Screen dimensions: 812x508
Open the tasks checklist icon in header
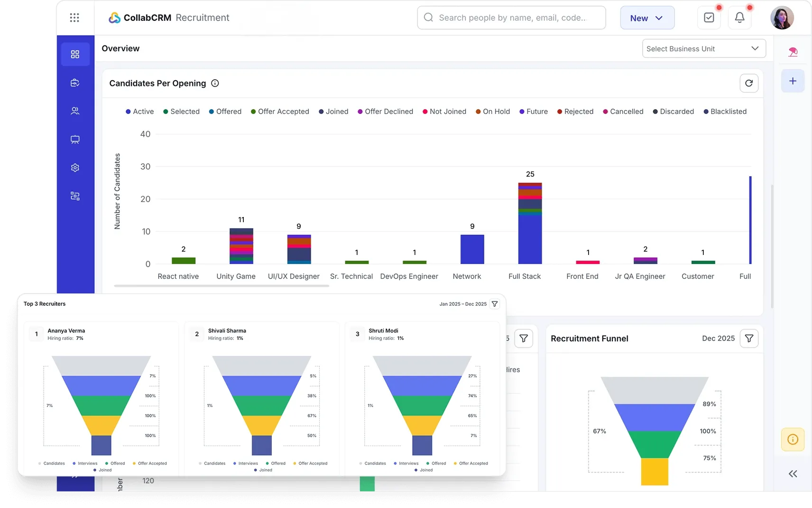(x=709, y=18)
